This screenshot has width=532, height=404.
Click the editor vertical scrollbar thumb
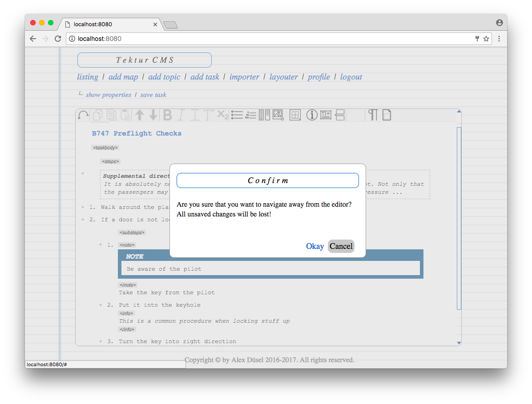pos(459,218)
